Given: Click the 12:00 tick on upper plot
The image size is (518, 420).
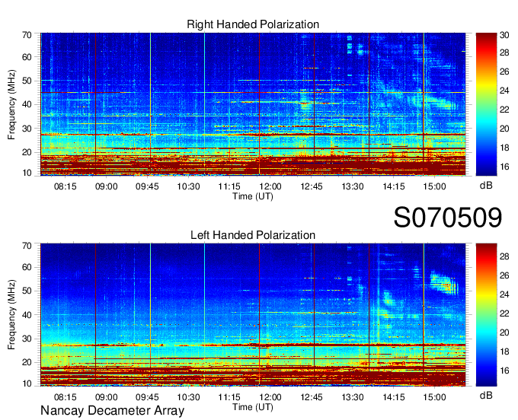Looking at the screenshot, I should (x=270, y=186).
